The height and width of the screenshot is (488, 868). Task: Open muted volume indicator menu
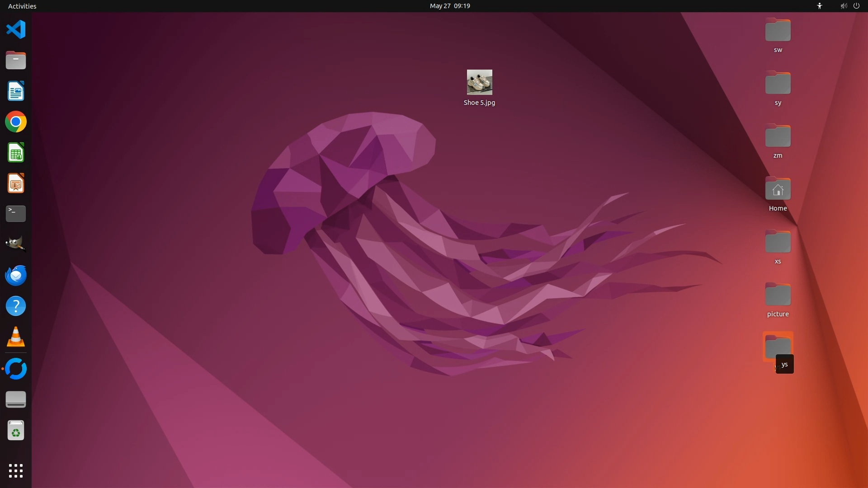point(843,6)
